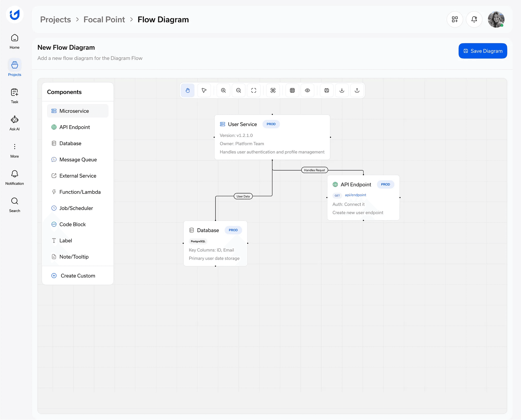The width and height of the screenshot is (521, 420).
Task: Click Create Custom component
Action: (x=78, y=276)
